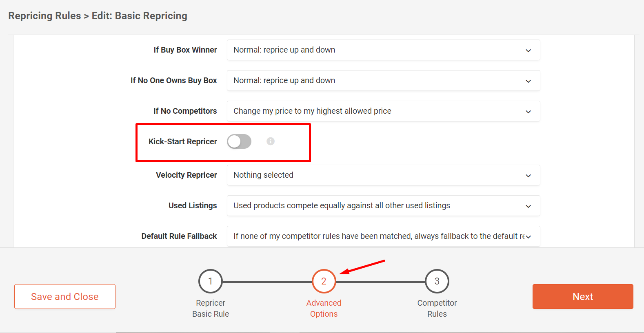Click the Save and Close button
Image resolution: width=644 pixels, height=333 pixels.
pos(65,297)
